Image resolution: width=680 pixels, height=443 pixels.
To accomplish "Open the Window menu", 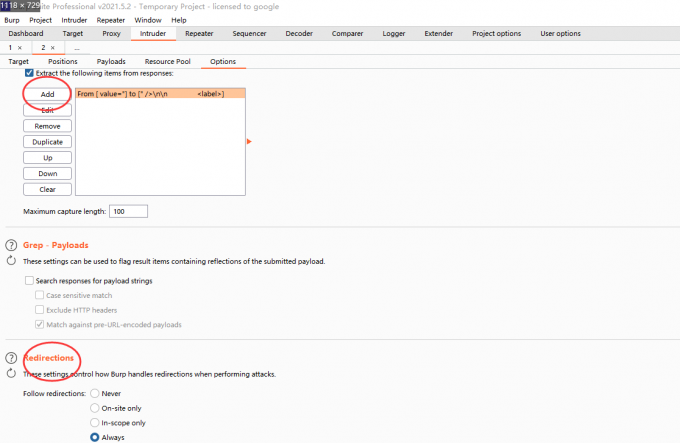I will [x=148, y=20].
